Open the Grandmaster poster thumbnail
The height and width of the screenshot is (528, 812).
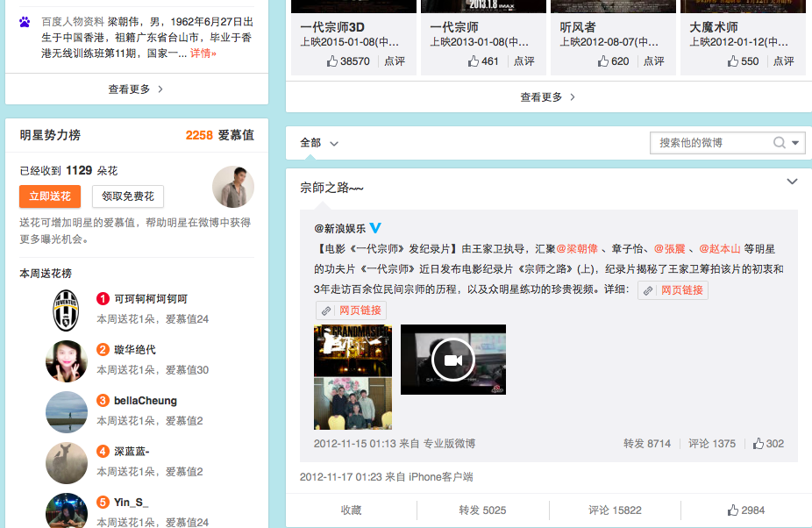353,350
